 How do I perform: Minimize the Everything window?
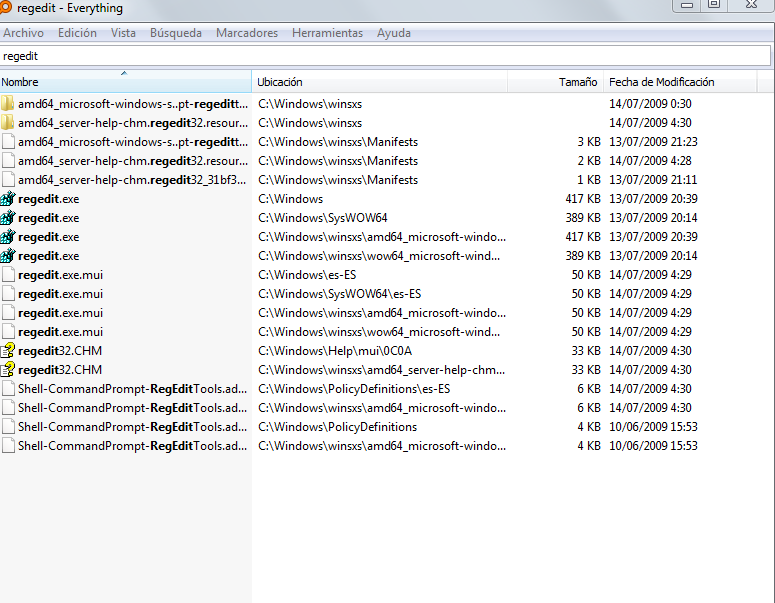(687, 5)
